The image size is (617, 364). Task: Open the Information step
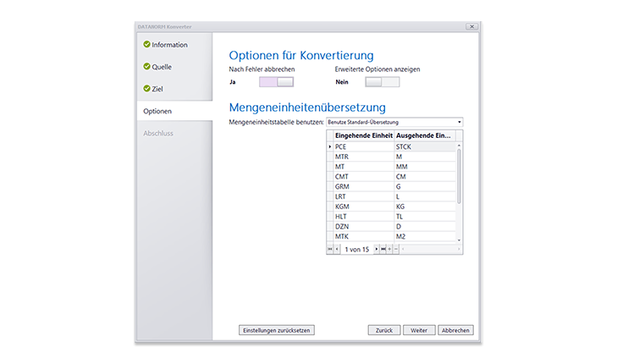tap(169, 45)
